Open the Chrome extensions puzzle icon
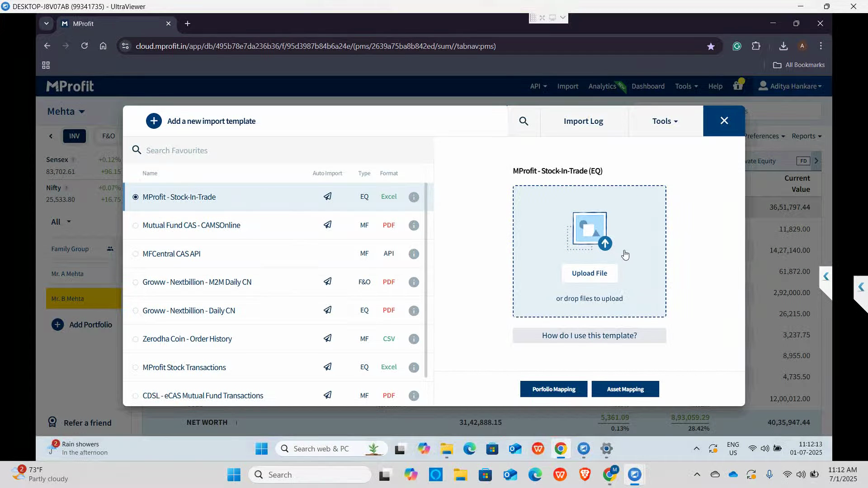This screenshot has width=868, height=488. tap(756, 46)
